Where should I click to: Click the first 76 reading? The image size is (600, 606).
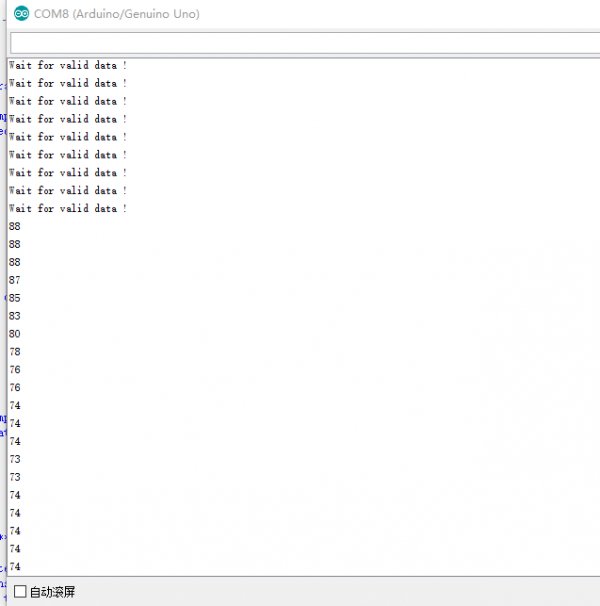(14, 370)
